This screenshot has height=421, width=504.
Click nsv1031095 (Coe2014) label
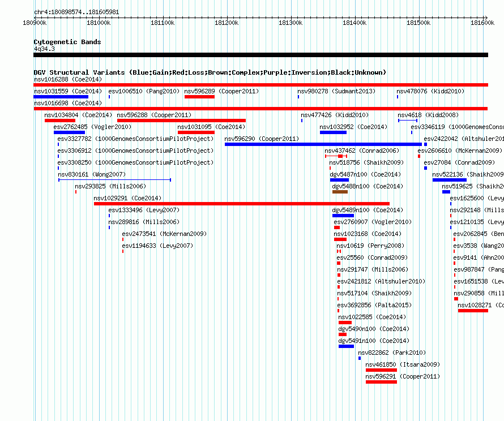pos(211,127)
